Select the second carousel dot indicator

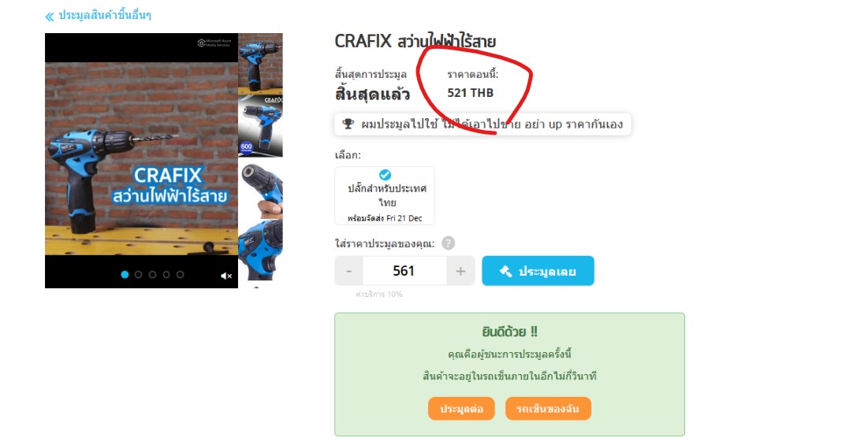139,274
